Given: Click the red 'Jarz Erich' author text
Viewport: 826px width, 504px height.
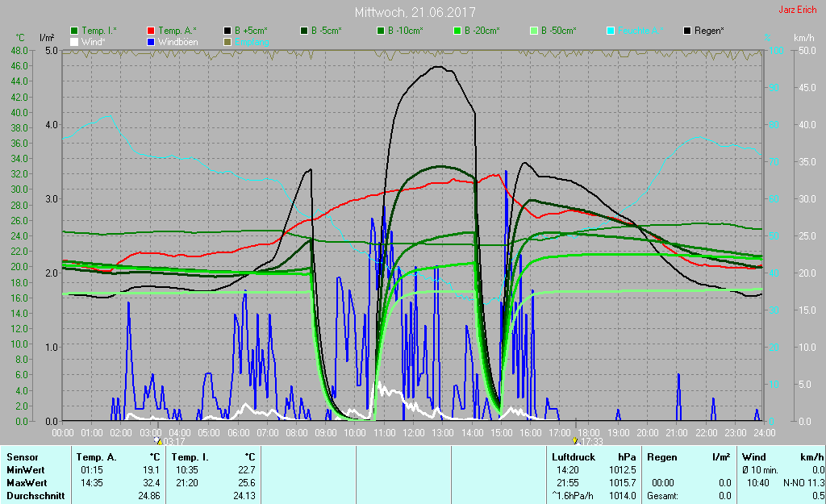Looking at the screenshot, I should coord(798,10).
